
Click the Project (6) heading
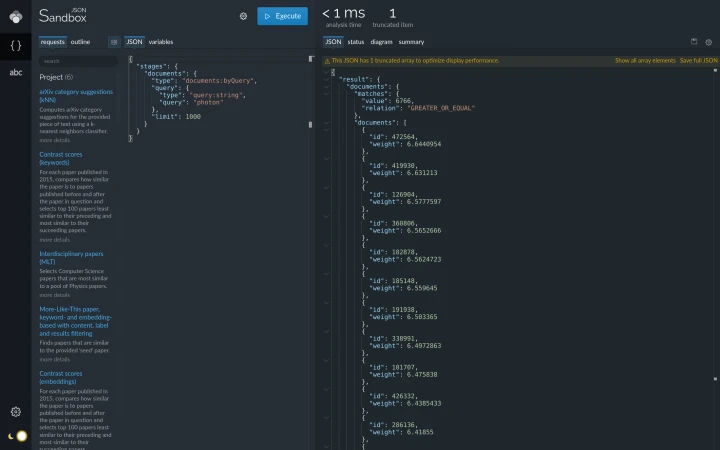point(56,77)
